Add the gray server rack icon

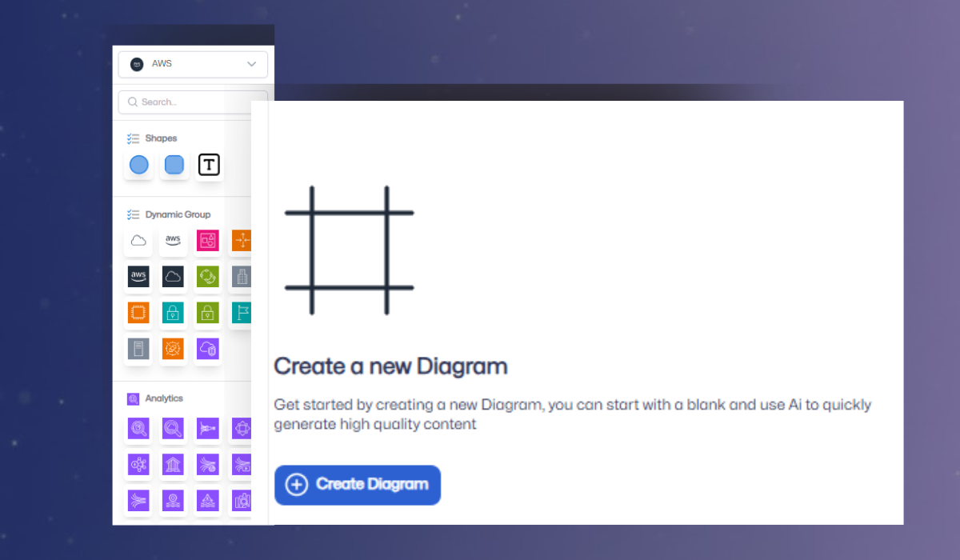(138, 349)
